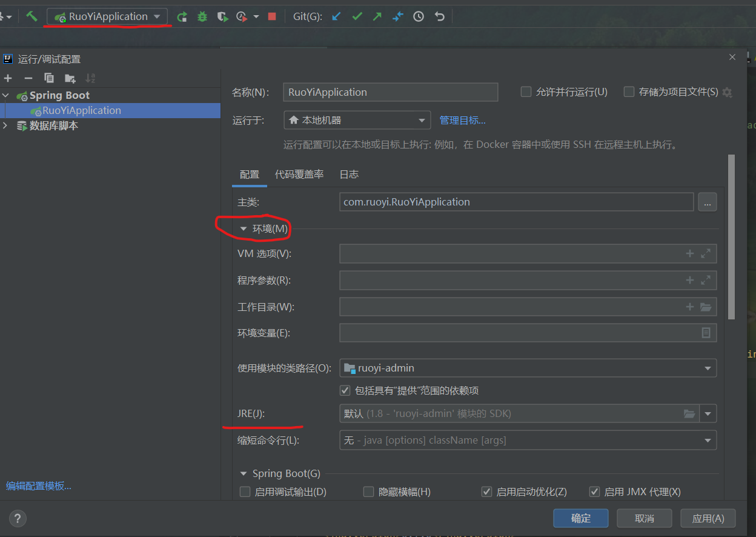Check 存储为项目文件 option
The height and width of the screenshot is (537, 756).
pyautogui.click(x=629, y=92)
